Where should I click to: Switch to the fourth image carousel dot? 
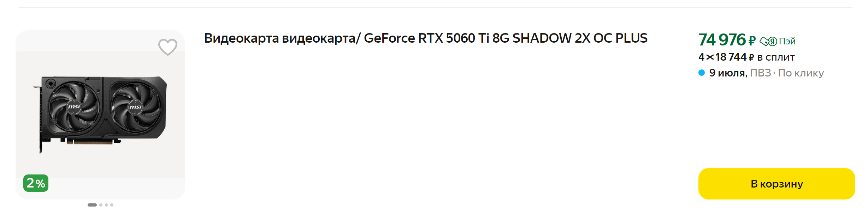(112, 205)
